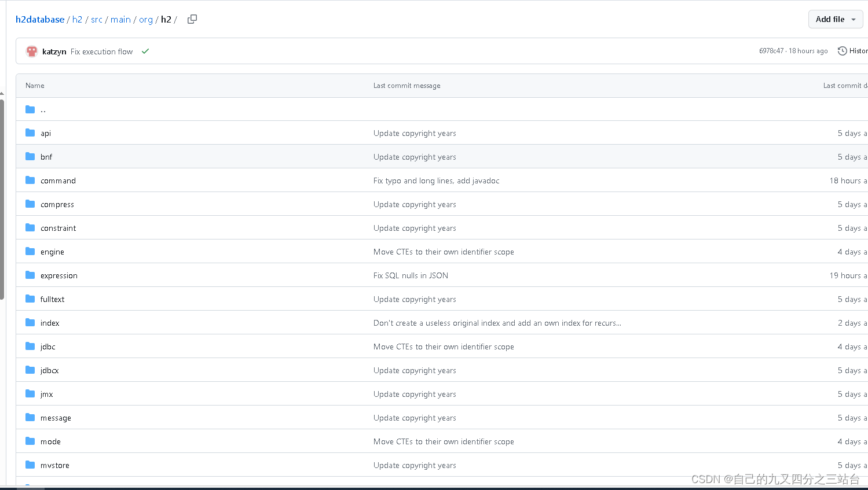
Task: Open the api folder name link
Action: (x=46, y=133)
